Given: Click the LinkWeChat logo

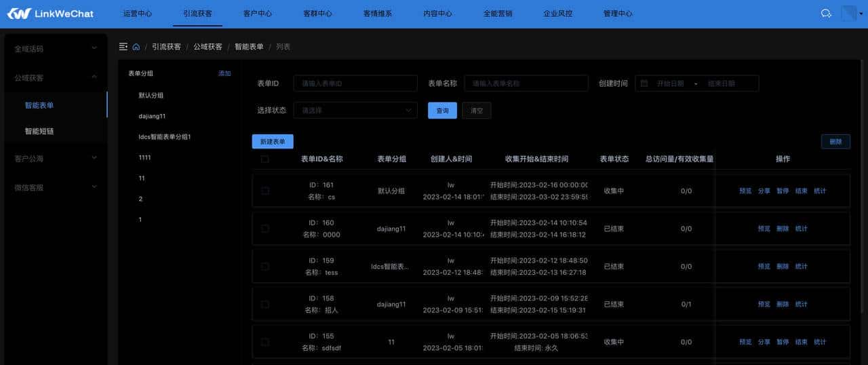Looking at the screenshot, I should 50,14.
